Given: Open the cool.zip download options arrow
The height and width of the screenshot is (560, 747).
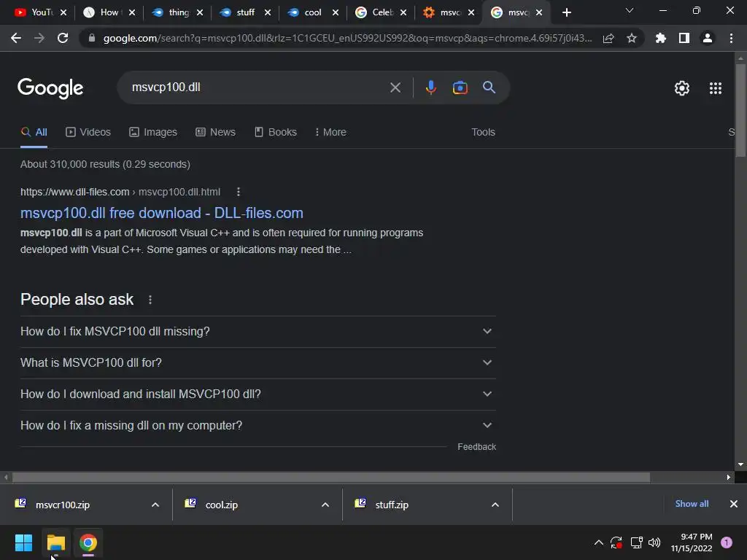Looking at the screenshot, I should click(325, 505).
